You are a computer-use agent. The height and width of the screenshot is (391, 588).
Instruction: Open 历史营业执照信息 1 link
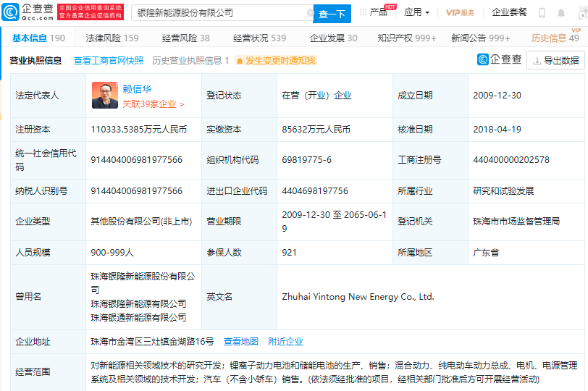click(190, 60)
